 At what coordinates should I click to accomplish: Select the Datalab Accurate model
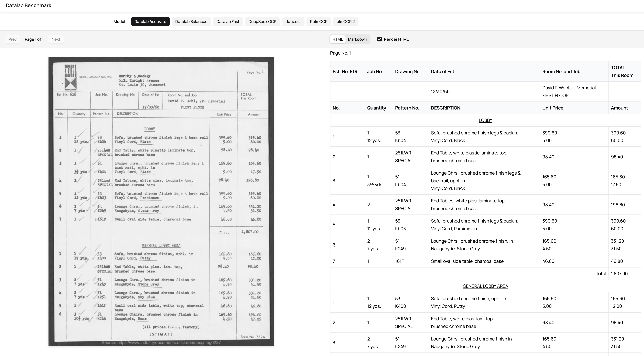150,22
